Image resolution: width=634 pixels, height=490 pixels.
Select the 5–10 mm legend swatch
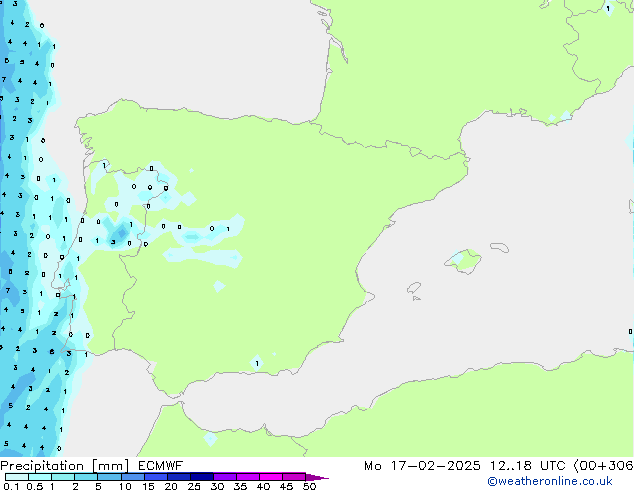tap(109, 477)
